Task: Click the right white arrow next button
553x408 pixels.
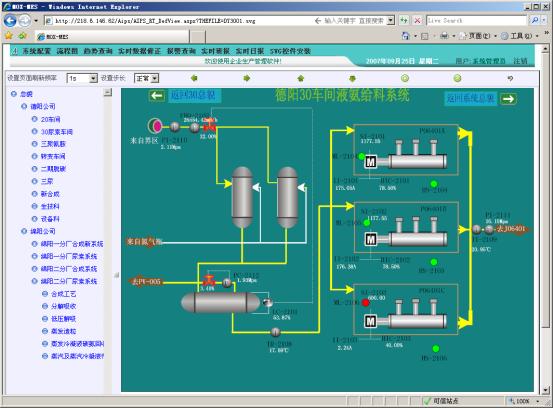Action: (508, 99)
